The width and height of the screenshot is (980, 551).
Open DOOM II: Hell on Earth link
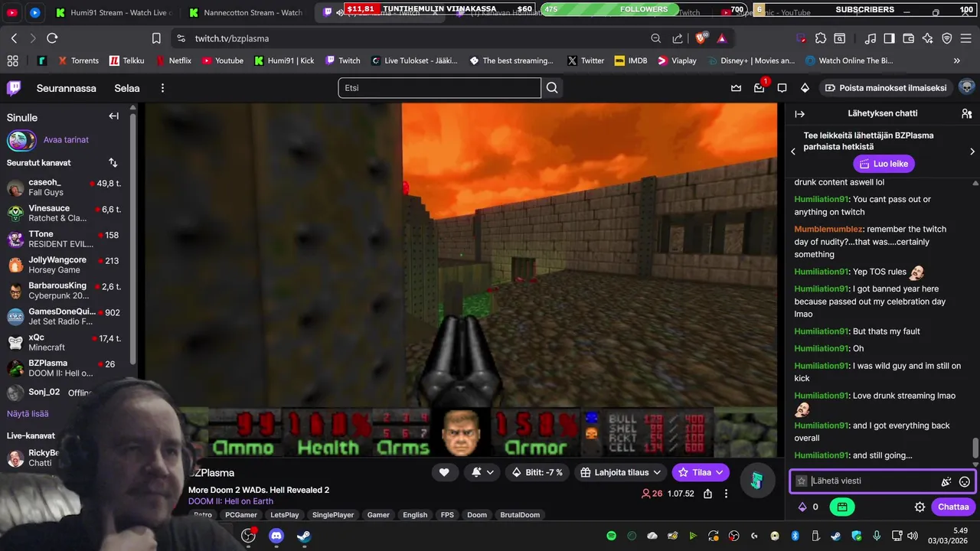coord(230,501)
